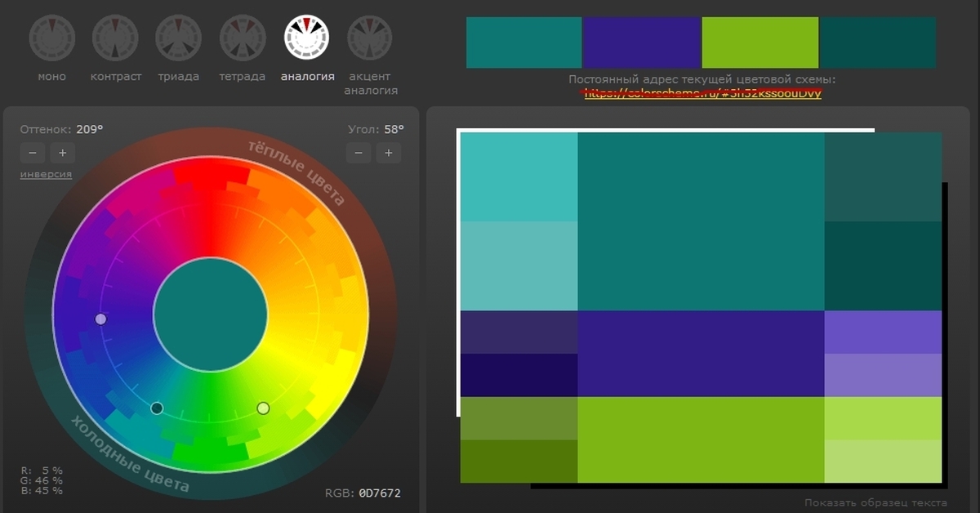Click Показать образец текста link
This screenshot has height=513, width=980.
tap(875, 502)
